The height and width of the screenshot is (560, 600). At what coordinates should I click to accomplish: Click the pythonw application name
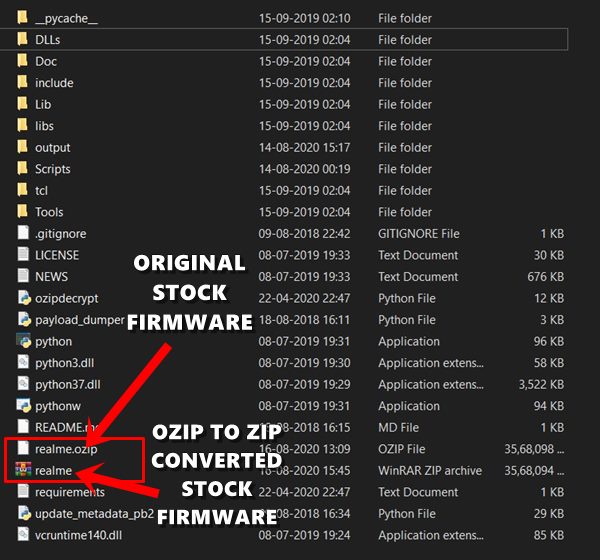coord(58,406)
